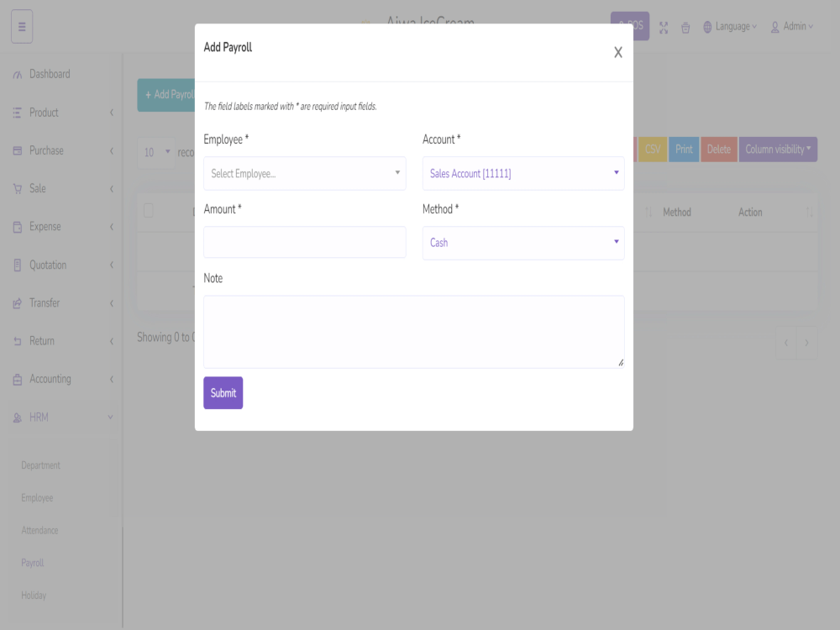Expand the Purchase menu
The height and width of the screenshot is (630, 840).
tap(62, 150)
